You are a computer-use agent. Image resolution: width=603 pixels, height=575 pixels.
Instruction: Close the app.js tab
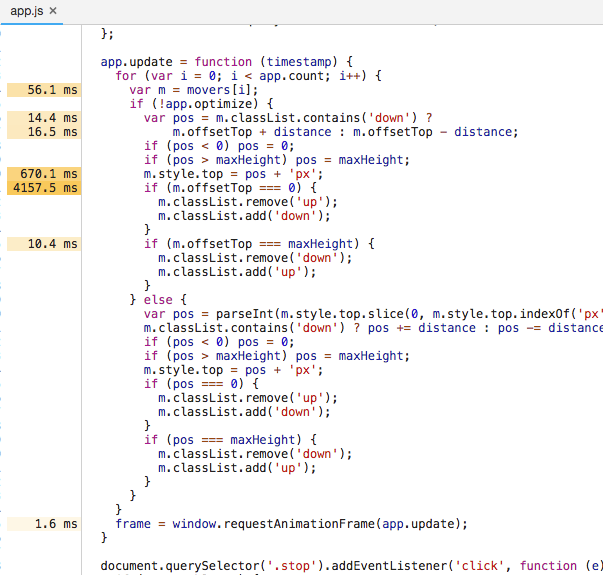(53, 11)
